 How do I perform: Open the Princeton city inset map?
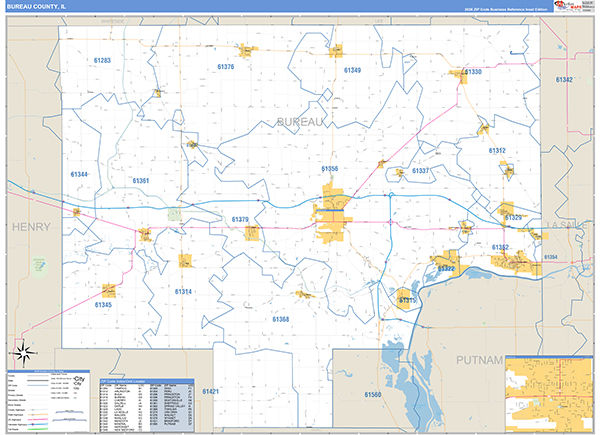click(x=549, y=394)
